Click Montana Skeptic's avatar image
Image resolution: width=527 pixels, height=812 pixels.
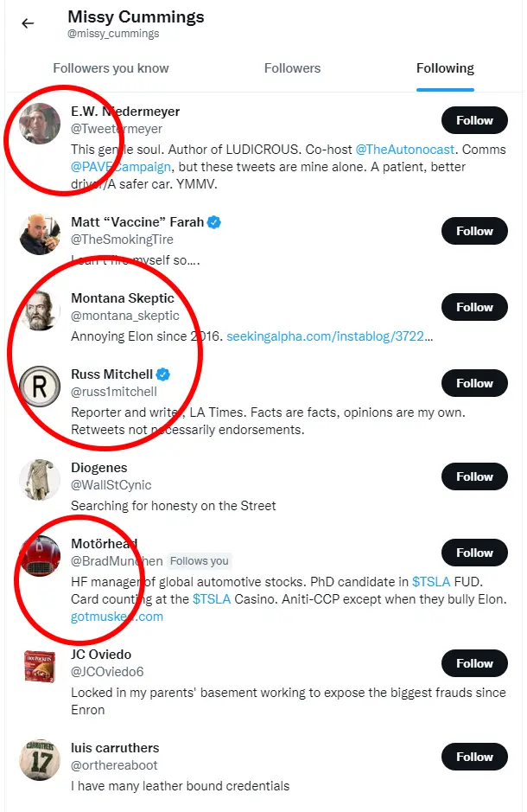coord(40,310)
